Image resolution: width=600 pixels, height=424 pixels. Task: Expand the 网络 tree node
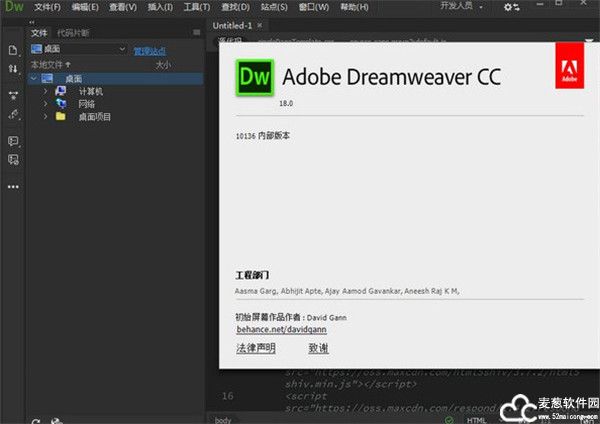(x=46, y=104)
